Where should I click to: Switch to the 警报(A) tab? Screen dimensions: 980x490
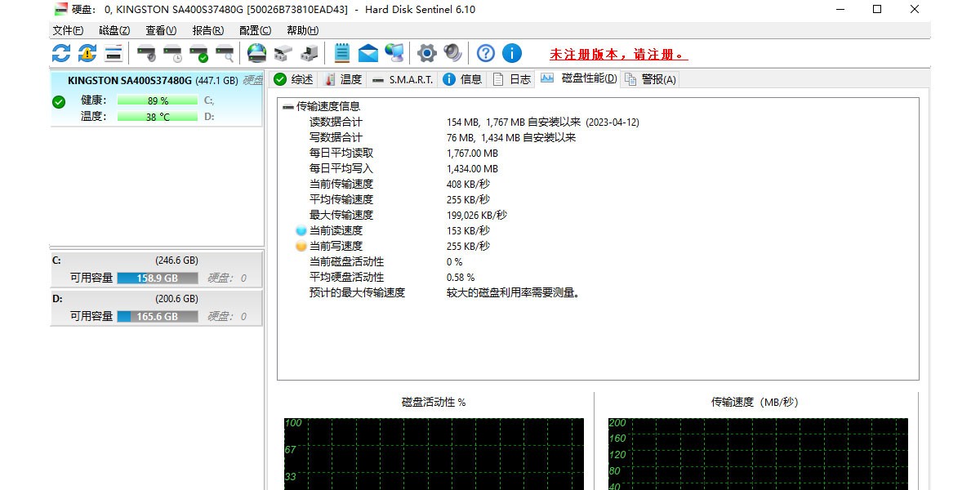[x=650, y=79]
